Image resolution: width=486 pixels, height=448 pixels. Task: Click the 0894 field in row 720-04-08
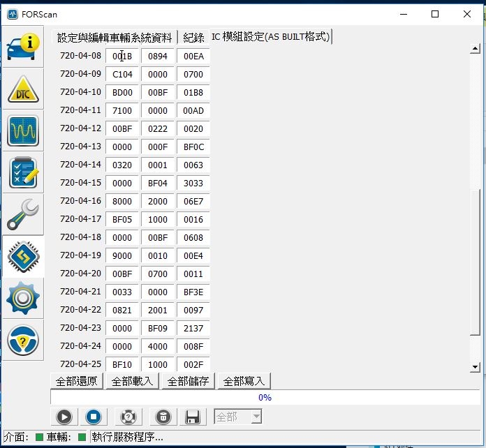(x=158, y=56)
